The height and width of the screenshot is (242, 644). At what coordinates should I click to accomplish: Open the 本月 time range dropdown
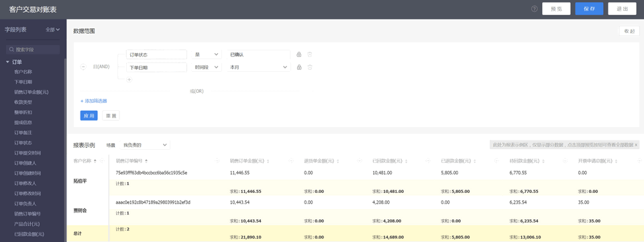coord(259,67)
